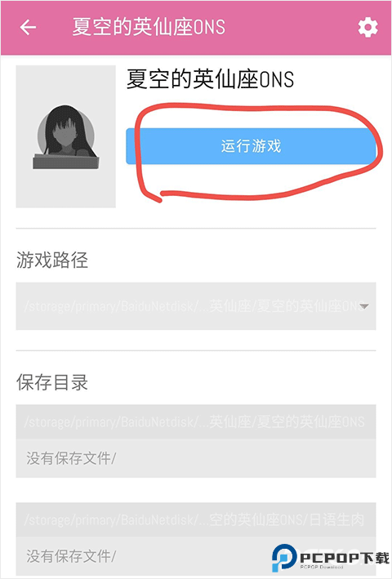Choose the first 没有保存文件/ entry
Screen dimensions: 392x579
click(71, 459)
